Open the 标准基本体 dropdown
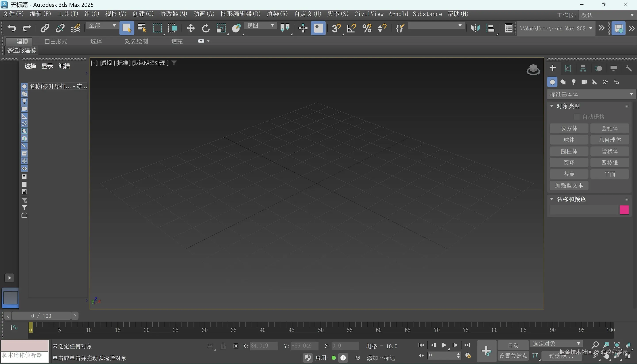This screenshot has height=364, width=637. tap(591, 94)
